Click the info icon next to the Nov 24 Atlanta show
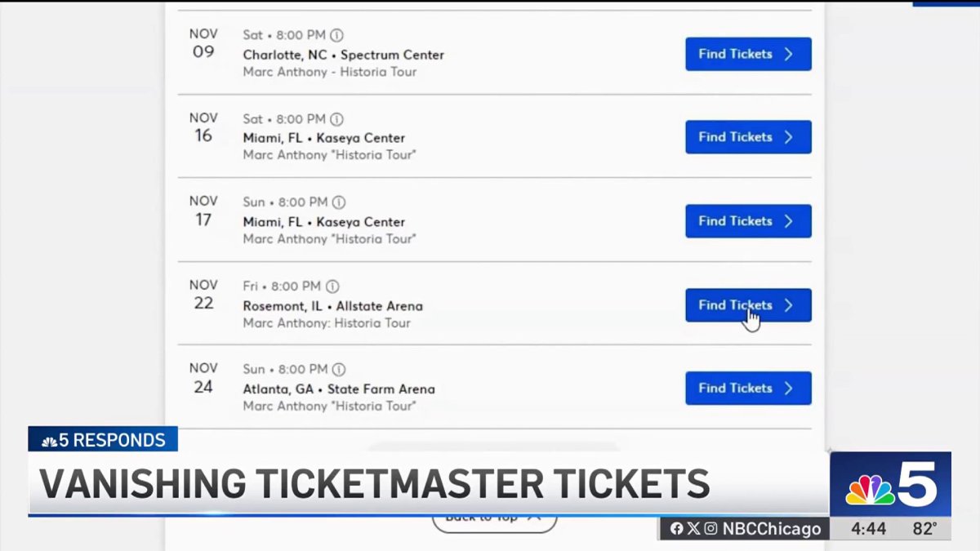The image size is (980, 551). point(339,369)
